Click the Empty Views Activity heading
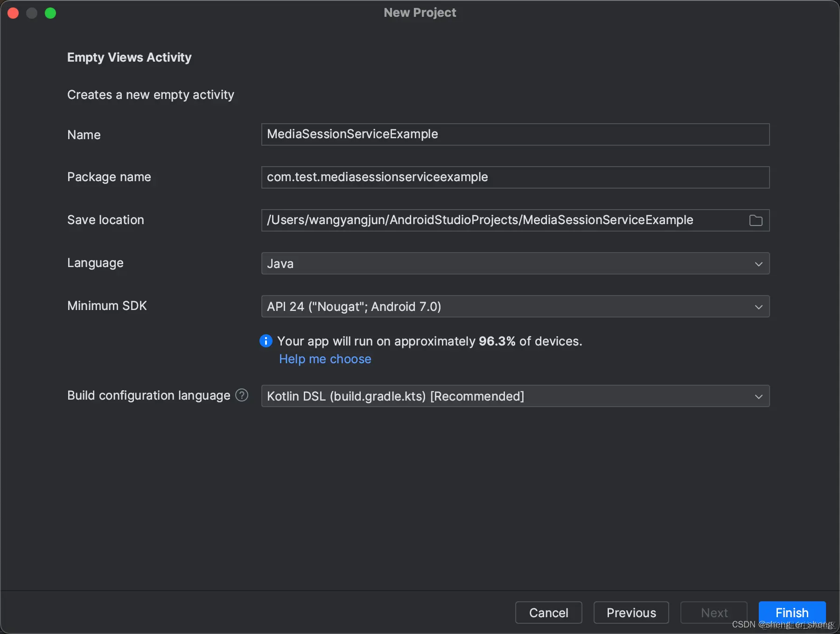The width and height of the screenshot is (840, 634). (129, 57)
